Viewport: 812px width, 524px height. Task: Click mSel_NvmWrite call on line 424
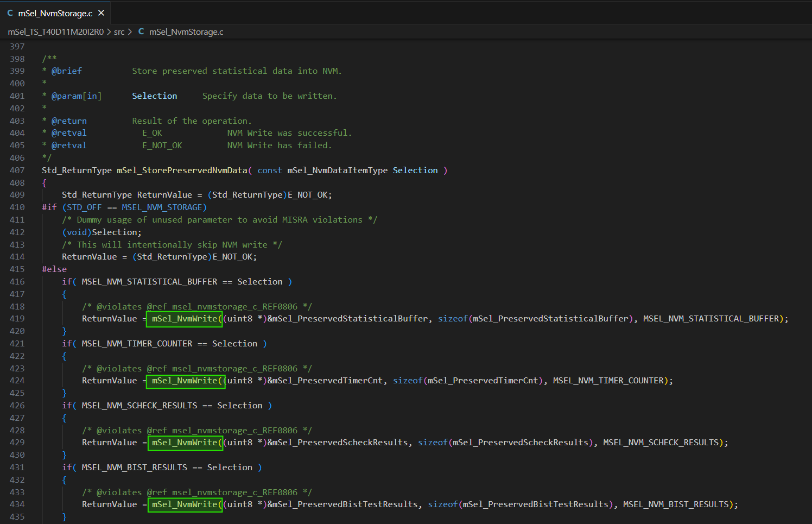(185, 381)
